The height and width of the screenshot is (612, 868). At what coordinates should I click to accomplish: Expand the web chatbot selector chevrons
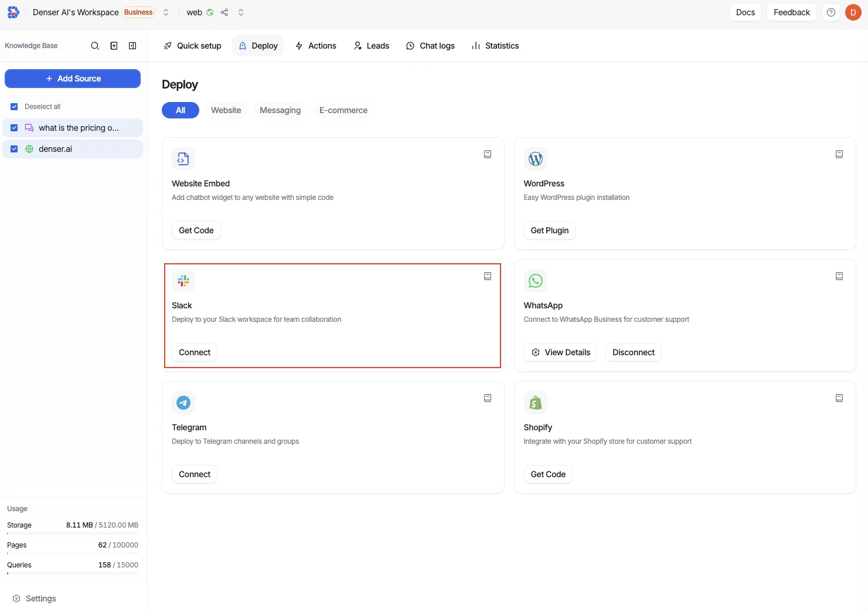click(241, 12)
